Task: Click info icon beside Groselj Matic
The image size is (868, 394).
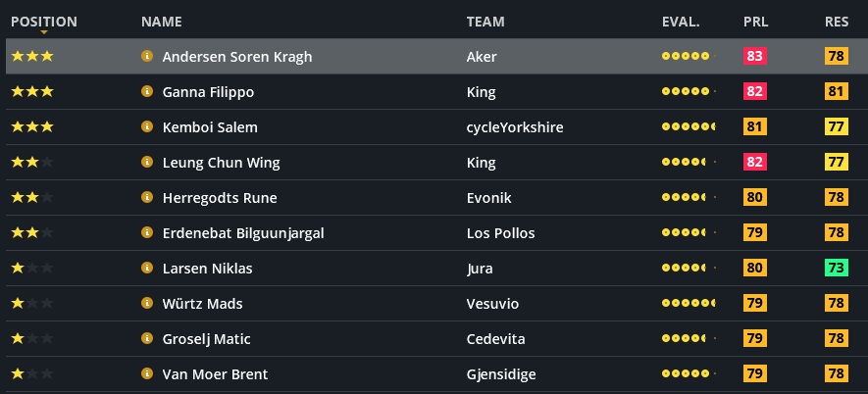Action: click(147, 339)
